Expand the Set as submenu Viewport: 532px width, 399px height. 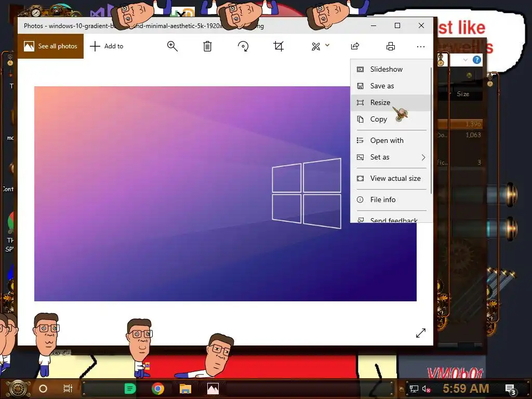(x=391, y=157)
